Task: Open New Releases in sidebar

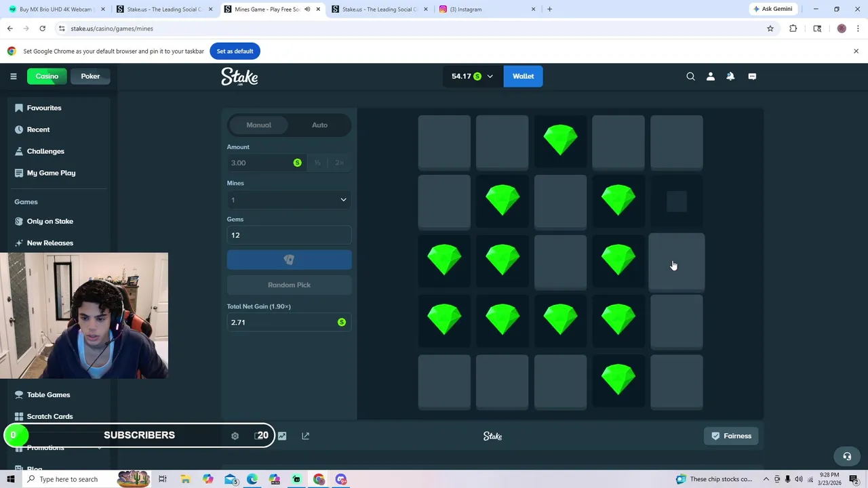Action: [50, 243]
